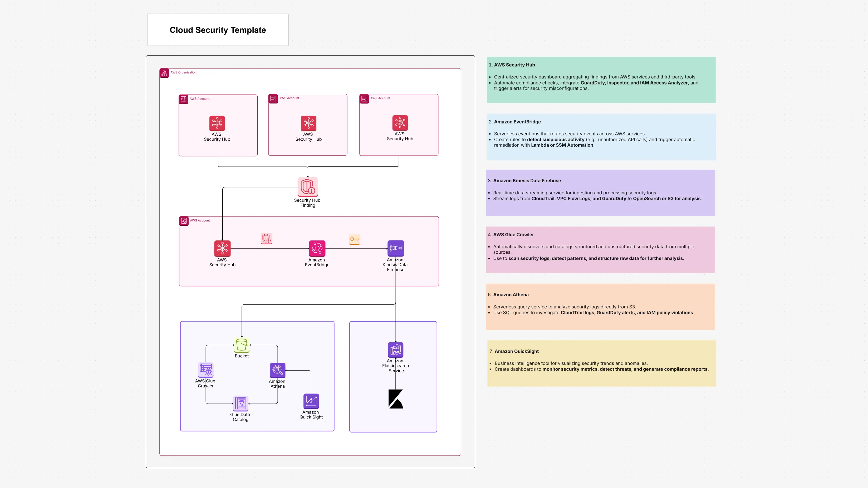Click the AWS Glue Crawler icon

click(205, 370)
